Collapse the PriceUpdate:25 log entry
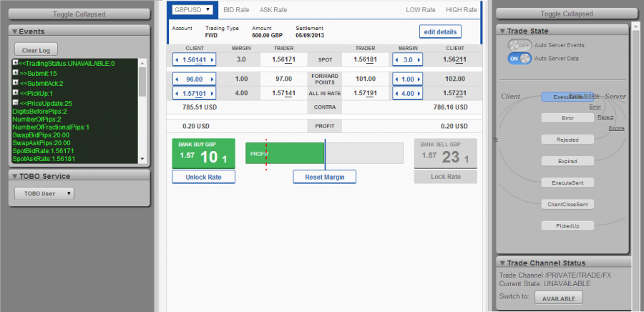Image resolution: width=644 pixels, height=312 pixels. pos(15,102)
